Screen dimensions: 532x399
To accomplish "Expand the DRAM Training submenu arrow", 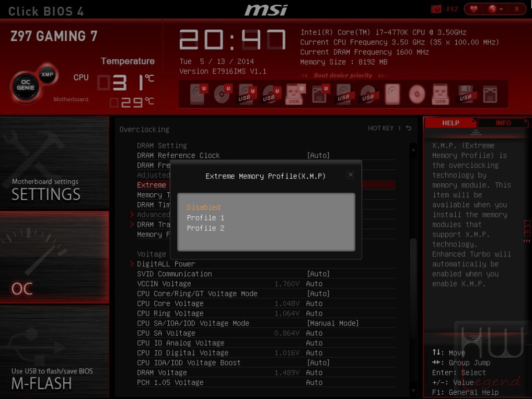I will [132, 224].
